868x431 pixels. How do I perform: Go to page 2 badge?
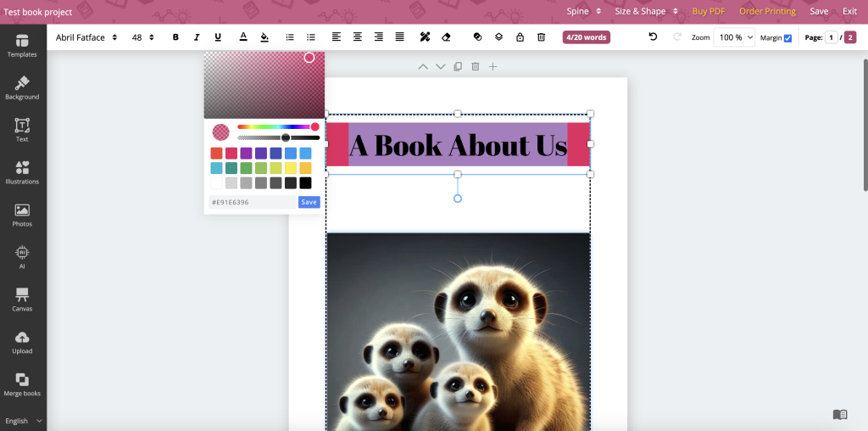coord(850,37)
